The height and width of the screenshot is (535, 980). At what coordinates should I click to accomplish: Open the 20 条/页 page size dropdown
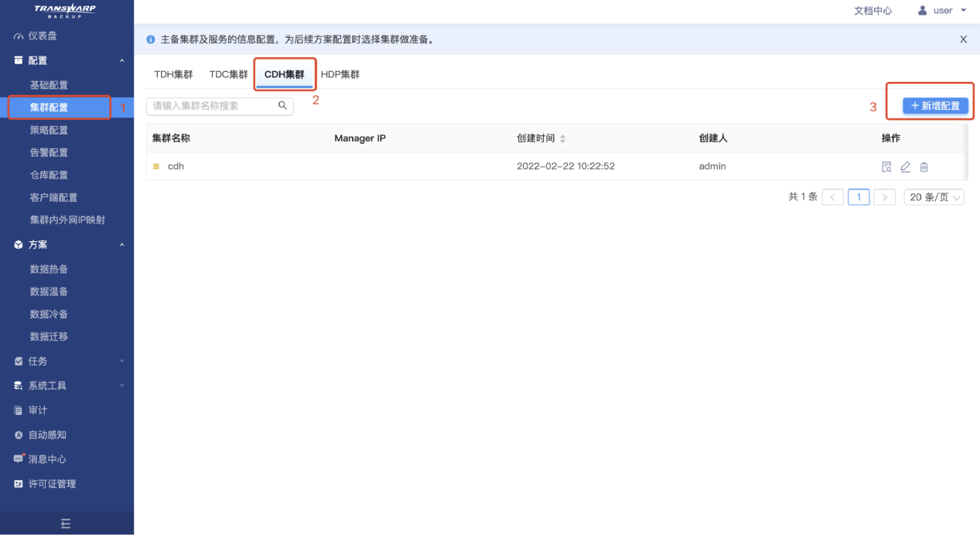coord(935,197)
